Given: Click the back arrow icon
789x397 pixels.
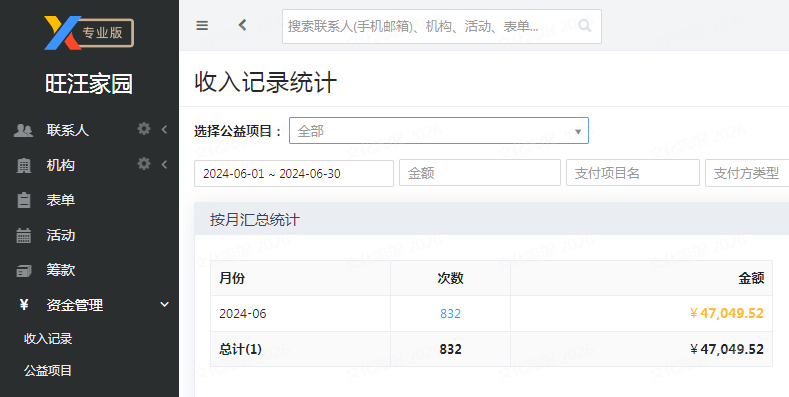Looking at the screenshot, I should [x=243, y=25].
